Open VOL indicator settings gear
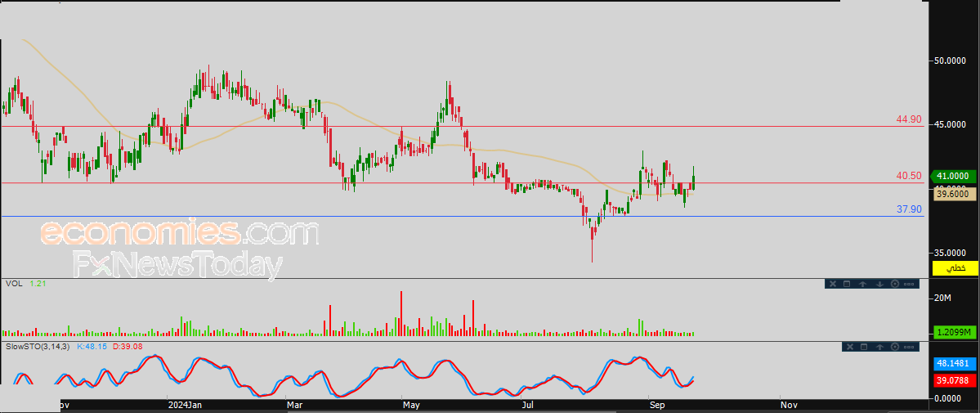The image size is (980, 413). point(894,284)
